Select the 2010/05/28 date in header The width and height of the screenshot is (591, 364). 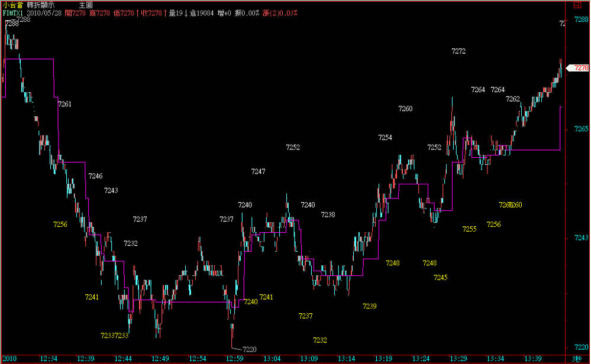(46, 12)
